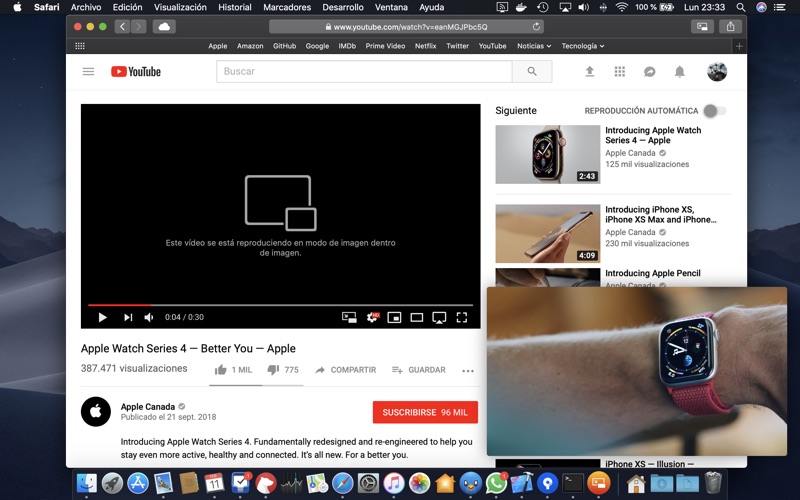Open the YouTube messages bubble icon
The width and height of the screenshot is (800, 500).
pyautogui.click(x=649, y=71)
